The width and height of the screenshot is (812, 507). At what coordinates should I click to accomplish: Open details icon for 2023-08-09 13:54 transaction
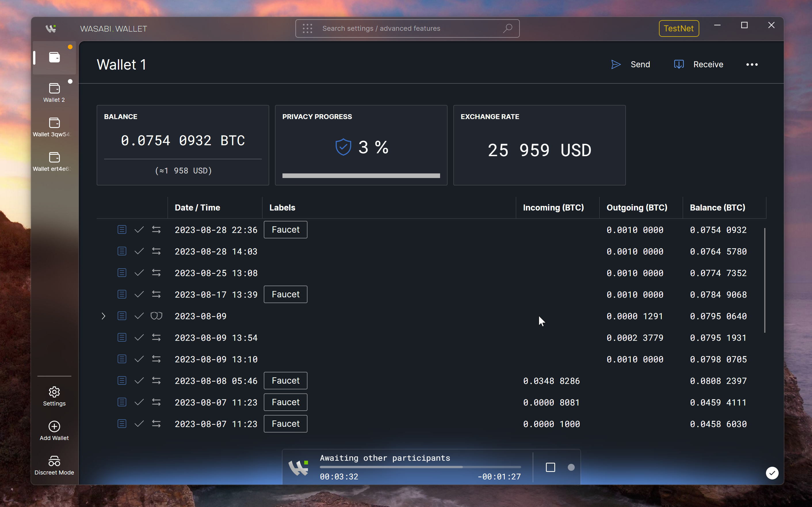pos(122,337)
